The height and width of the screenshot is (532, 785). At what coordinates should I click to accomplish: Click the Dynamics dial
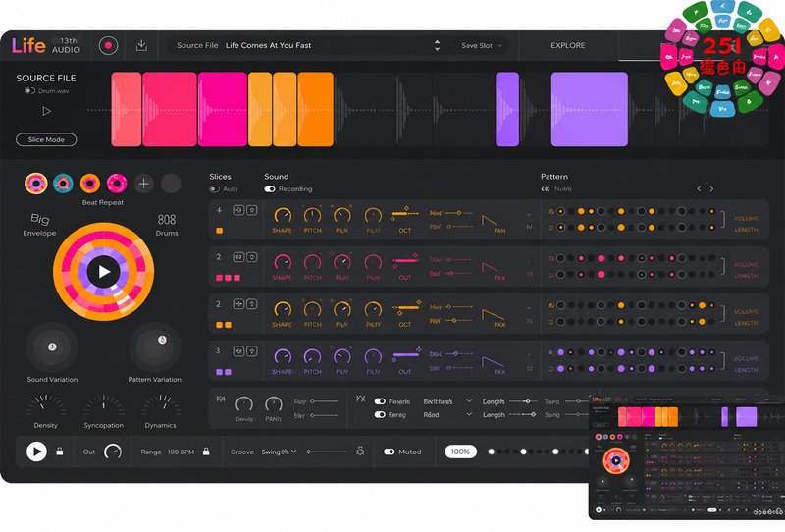click(x=161, y=405)
